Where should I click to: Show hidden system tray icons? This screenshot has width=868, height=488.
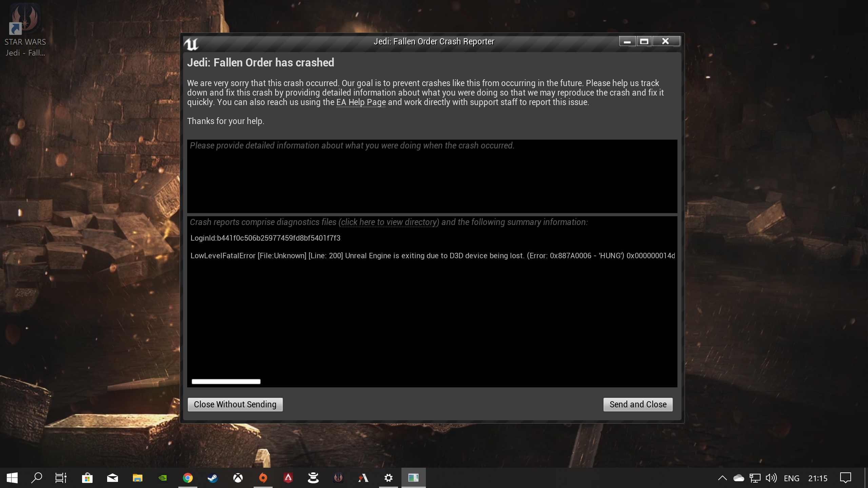point(722,478)
